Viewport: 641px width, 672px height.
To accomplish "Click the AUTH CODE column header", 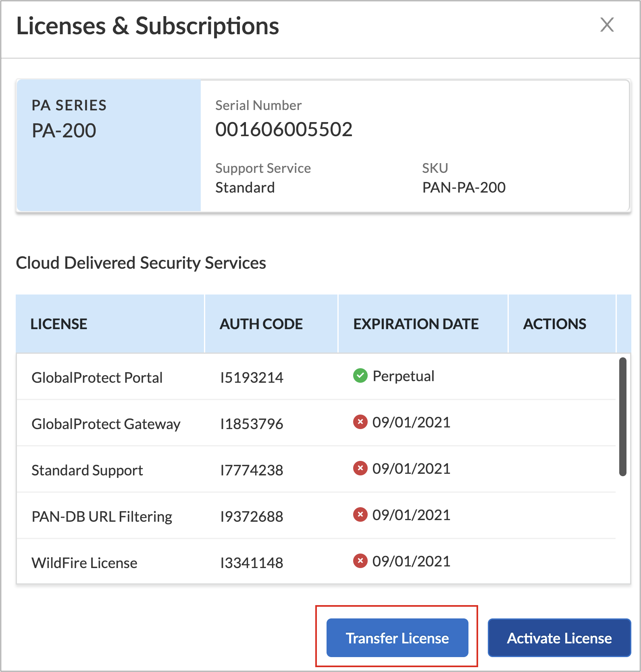I will (261, 324).
